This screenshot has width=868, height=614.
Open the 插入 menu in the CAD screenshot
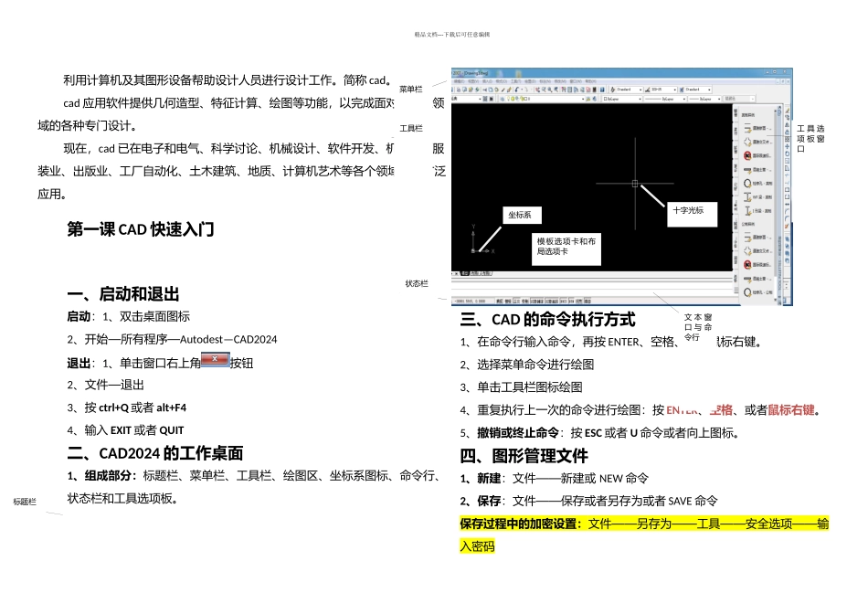tap(487, 81)
